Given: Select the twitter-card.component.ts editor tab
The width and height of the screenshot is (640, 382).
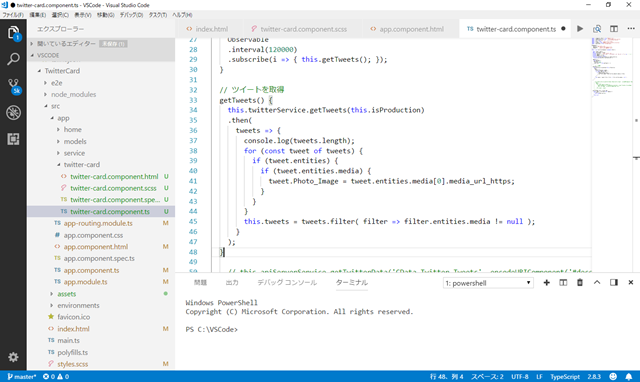Looking at the screenshot, I should pyautogui.click(x=515, y=29).
